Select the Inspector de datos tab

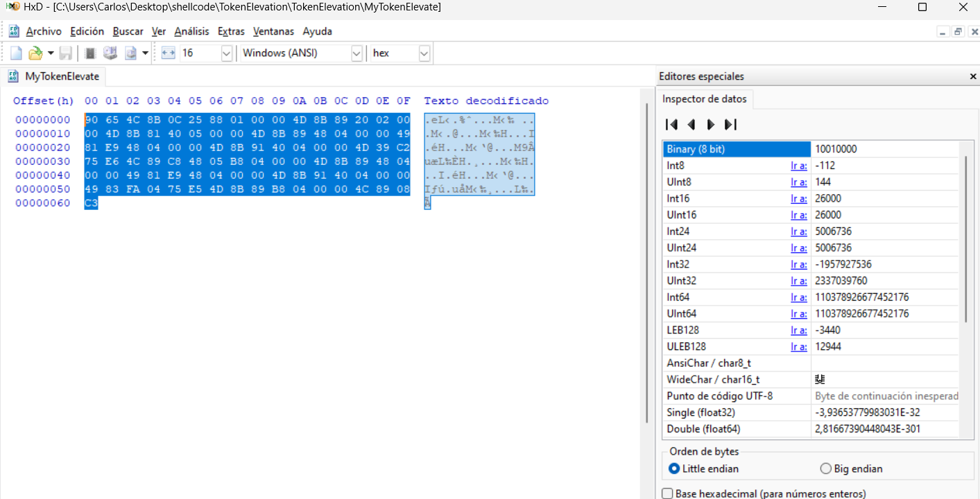pyautogui.click(x=705, y=99)
